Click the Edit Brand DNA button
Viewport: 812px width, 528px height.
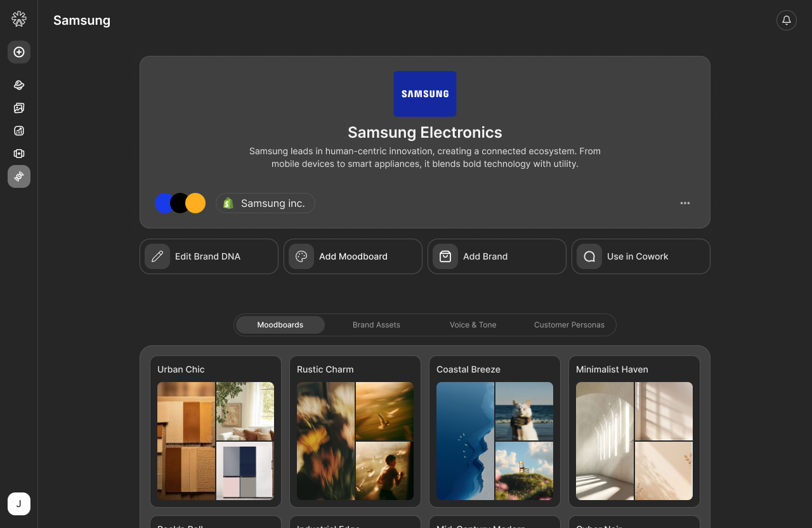point(209,256)
